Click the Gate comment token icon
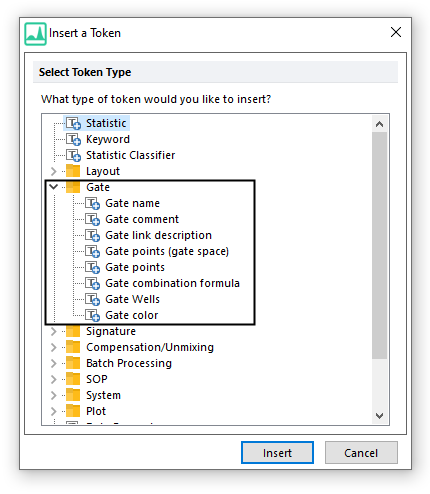The image size is (430, 494). (x=92, y=219)
